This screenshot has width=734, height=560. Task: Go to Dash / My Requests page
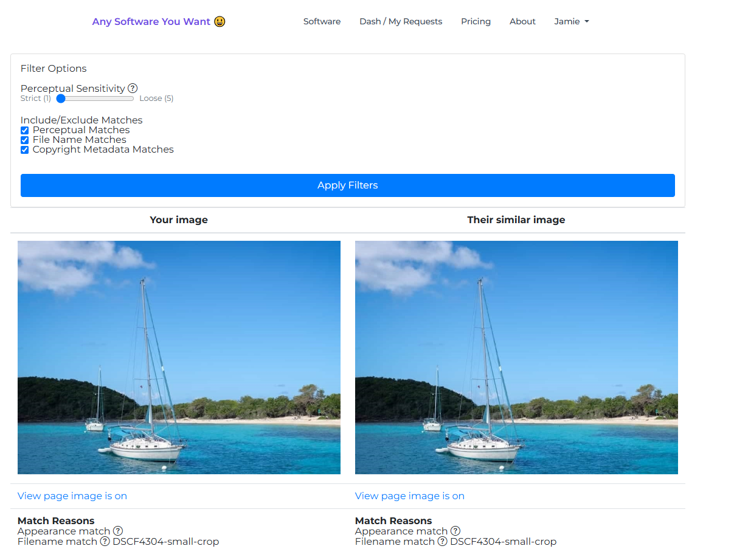401,21
